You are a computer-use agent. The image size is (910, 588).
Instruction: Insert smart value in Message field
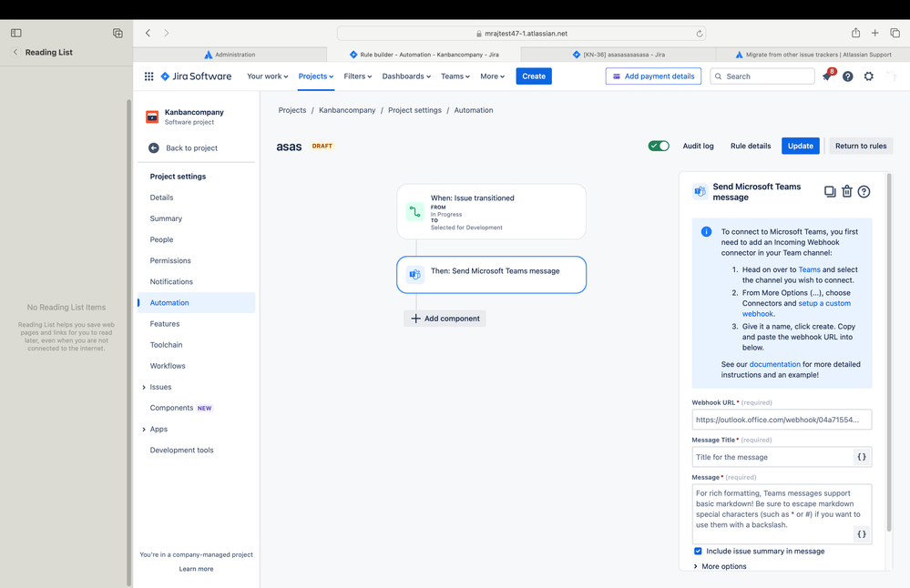(x=862, y=534)
